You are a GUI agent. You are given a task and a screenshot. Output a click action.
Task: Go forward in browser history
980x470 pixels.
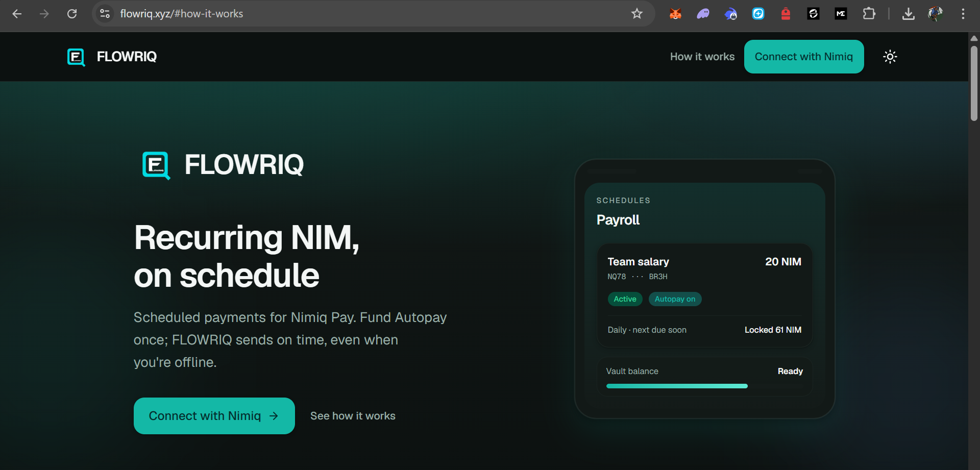click(x=44, y=14)
